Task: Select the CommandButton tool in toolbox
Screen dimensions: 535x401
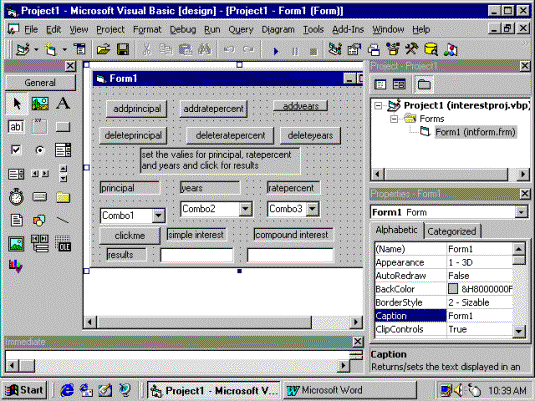Action: pos(63,127)
